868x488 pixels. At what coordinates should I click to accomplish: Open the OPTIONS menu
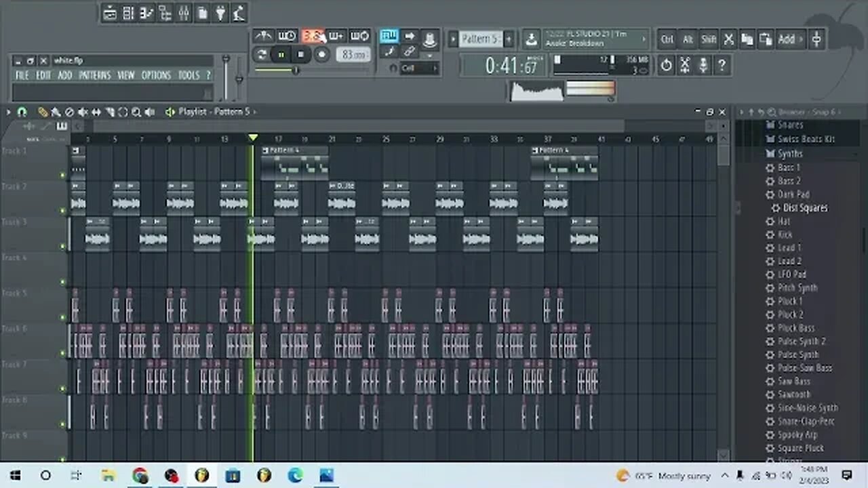(x=156, y=75)
